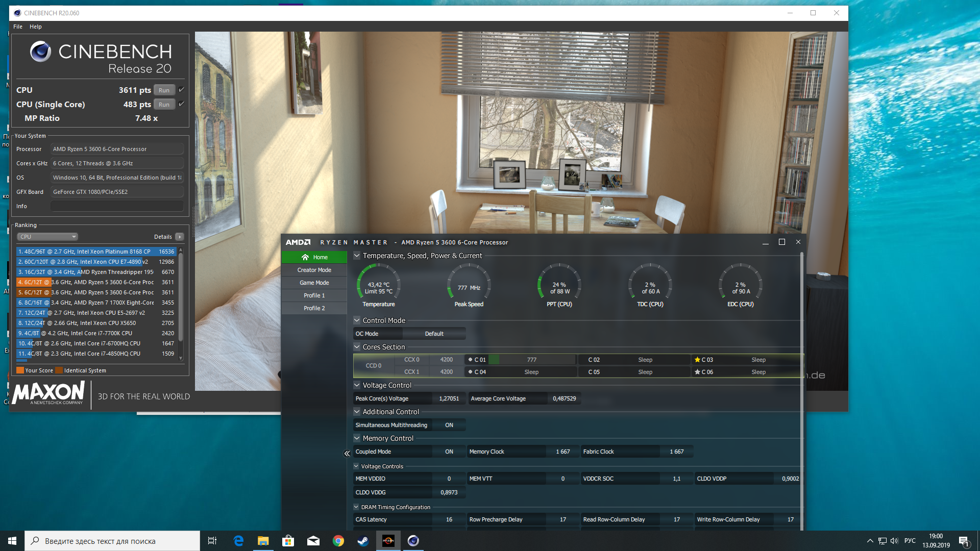
Task: Open the File menu in Cinebench
Action: point(18,27)
